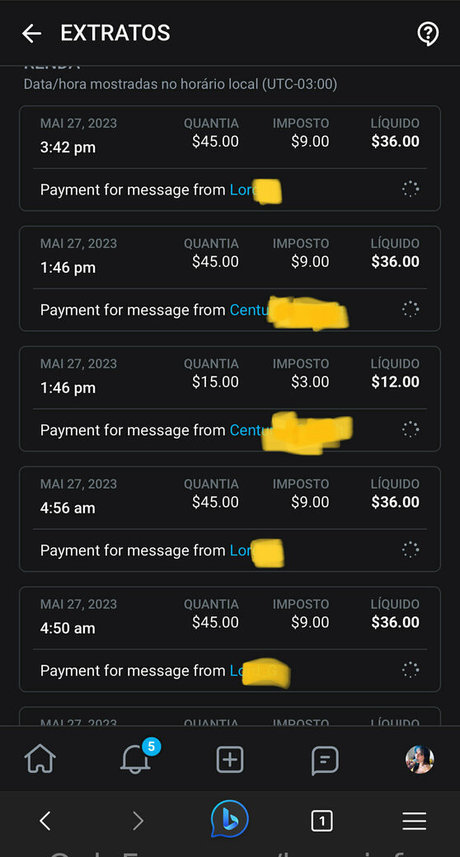Screen dimensions: 460x857
Task: Open sender link in 4:56 am payment
Action: [256, 551]
